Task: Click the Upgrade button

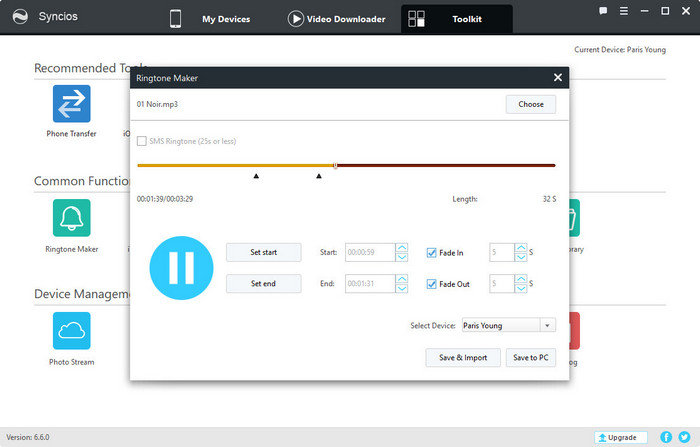Action: point(621,437)
